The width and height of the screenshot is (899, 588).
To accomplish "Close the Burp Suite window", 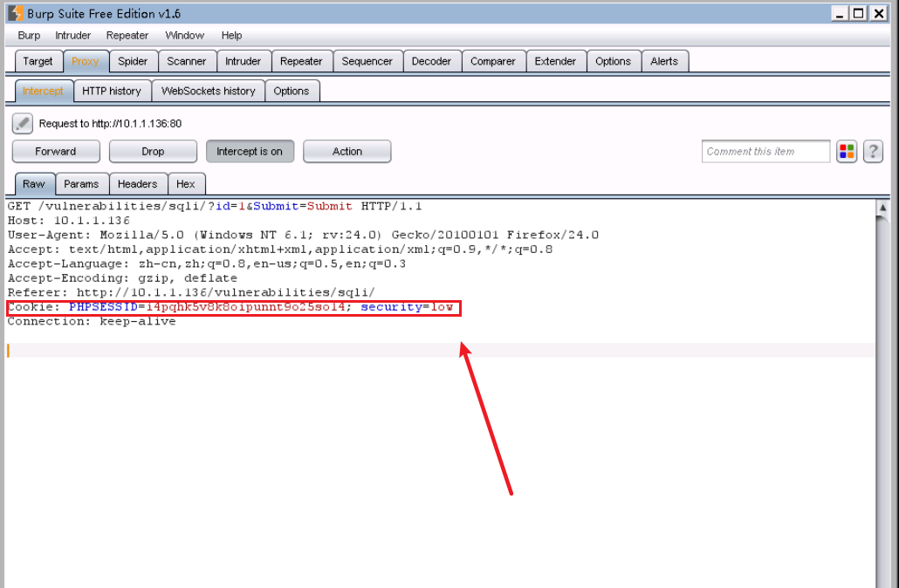I will click(x=878, y=13).
